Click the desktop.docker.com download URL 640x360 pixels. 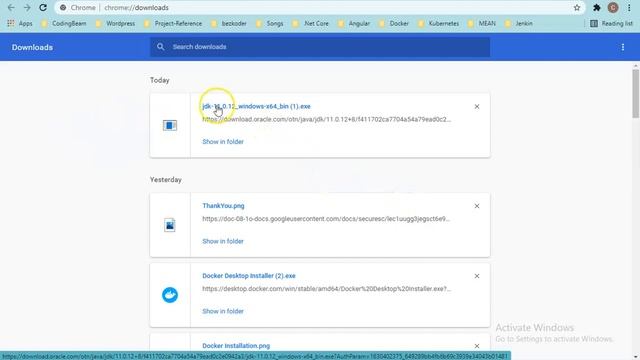coord(327,289)
